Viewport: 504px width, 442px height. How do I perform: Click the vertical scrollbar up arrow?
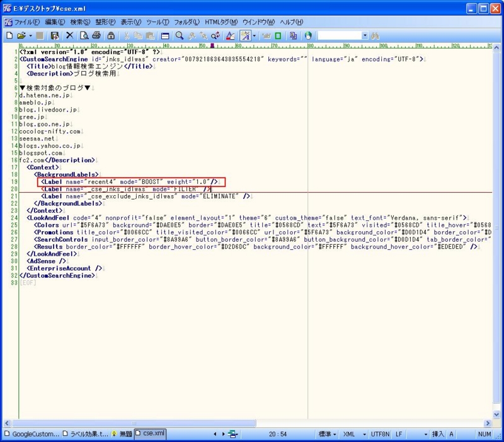[x=496, y=48]
